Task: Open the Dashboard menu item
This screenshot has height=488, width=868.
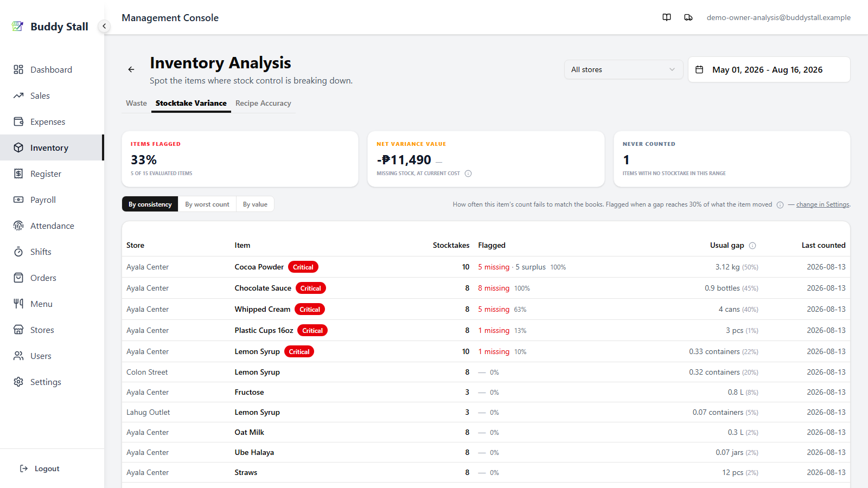Action: click(51, 69)
